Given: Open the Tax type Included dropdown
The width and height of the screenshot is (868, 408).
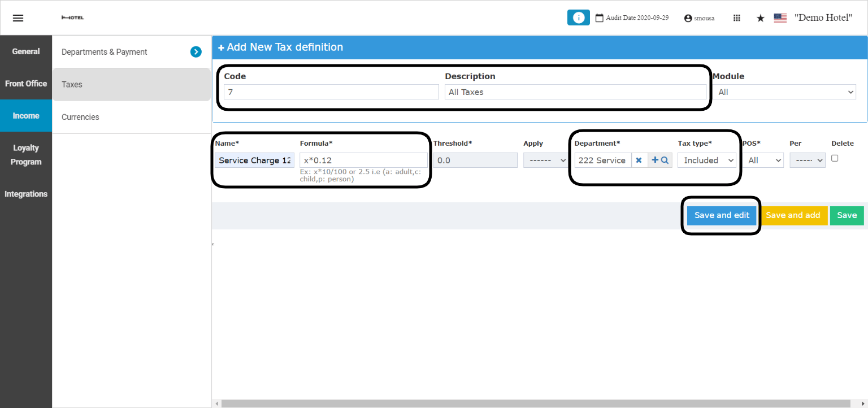Looking at the screenshot, I should [x=707, y=160].
